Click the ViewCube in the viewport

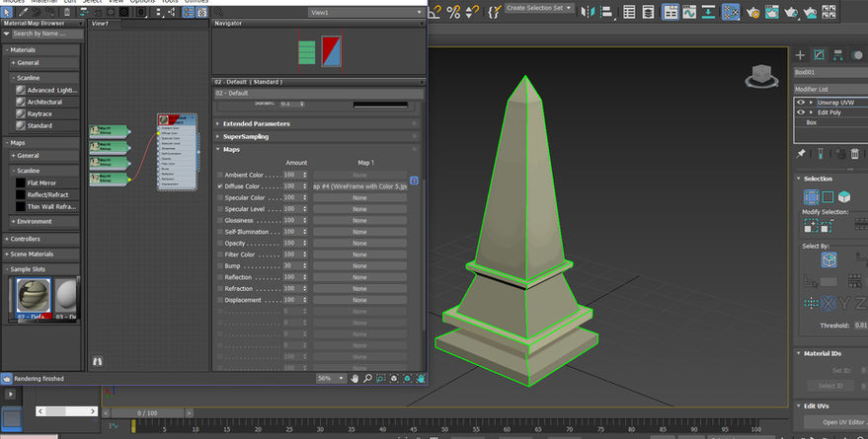pos(760,75)
